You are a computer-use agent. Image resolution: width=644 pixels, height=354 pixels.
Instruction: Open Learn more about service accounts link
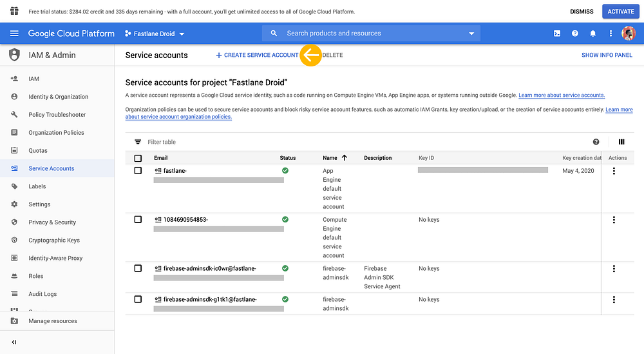pos(562,95)
